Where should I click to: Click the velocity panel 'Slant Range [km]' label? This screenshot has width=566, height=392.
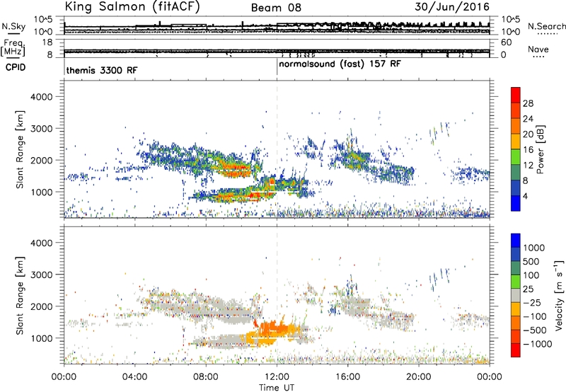pyautogui.click(x=20, y=296)
